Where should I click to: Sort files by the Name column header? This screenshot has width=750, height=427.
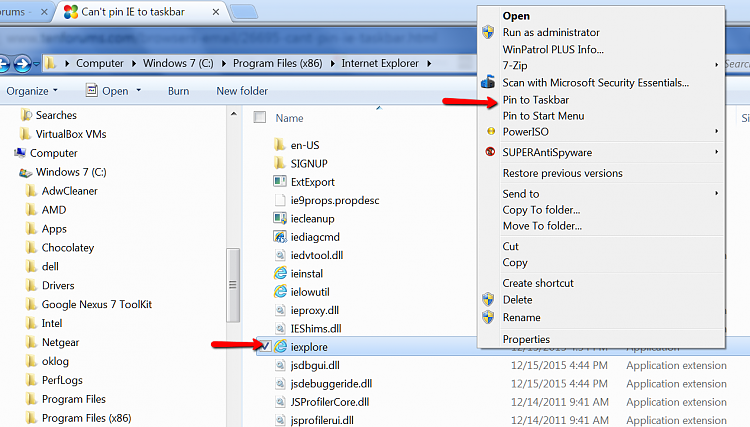[x=289, y=118]
